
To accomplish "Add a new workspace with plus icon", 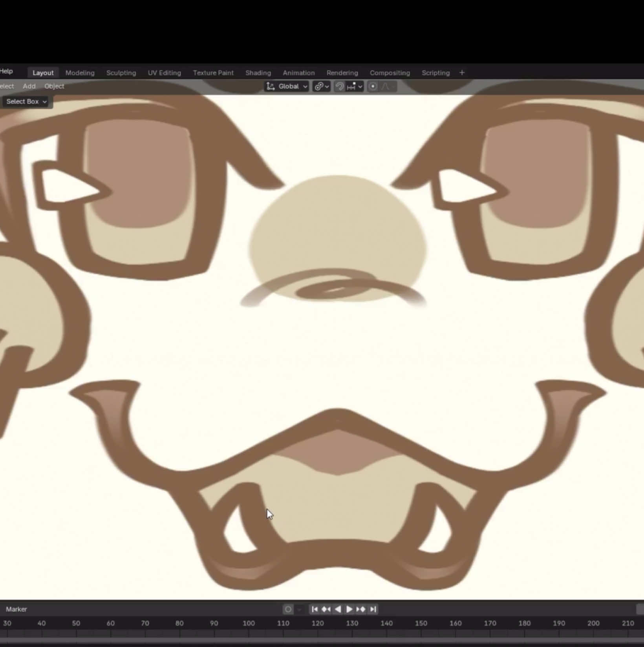I will click(462, 73).
